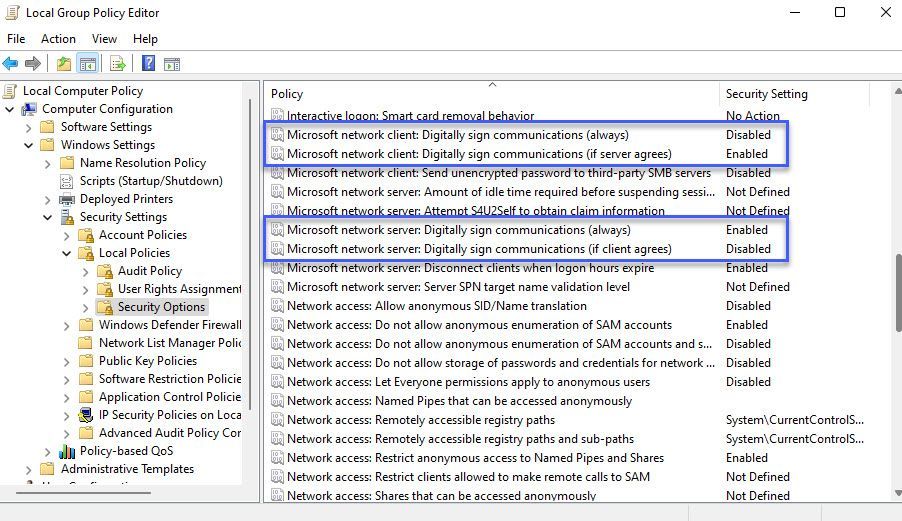
Task: Collapse the Windows Settings tree node
Action: [28, 145]
